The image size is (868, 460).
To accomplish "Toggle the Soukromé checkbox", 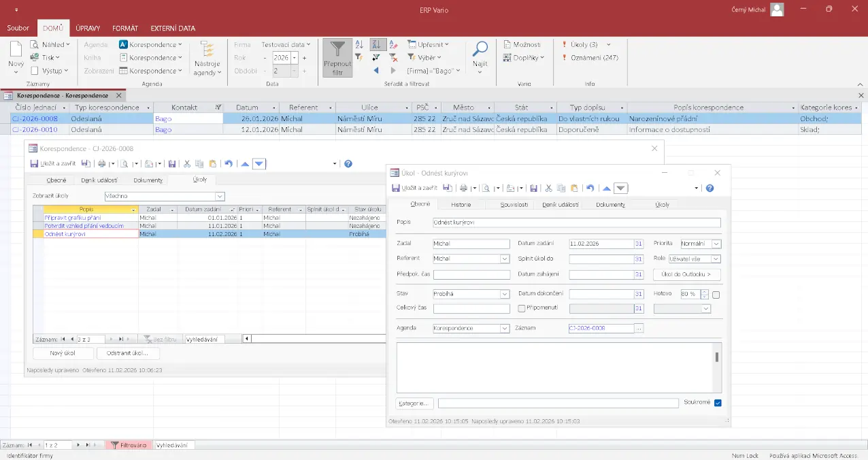I will pyautogui.click(x=718, y=403).
